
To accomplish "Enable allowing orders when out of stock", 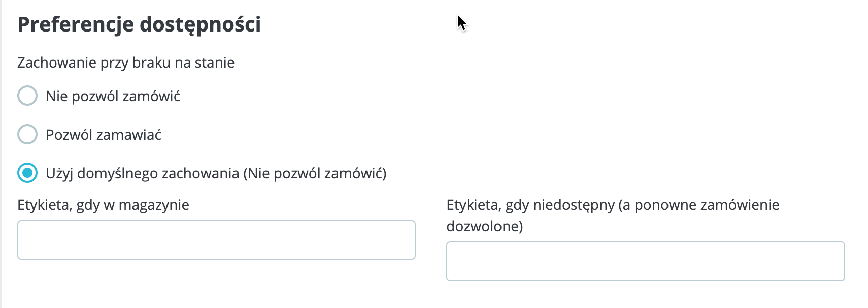I will click(27, 134).
